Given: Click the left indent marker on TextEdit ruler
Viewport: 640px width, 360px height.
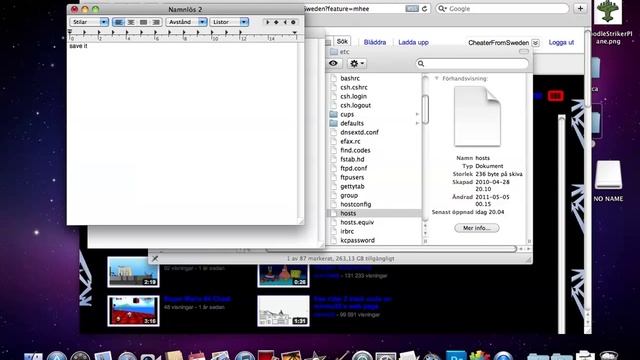Looking at the screenshot, I should pos(70,31).
